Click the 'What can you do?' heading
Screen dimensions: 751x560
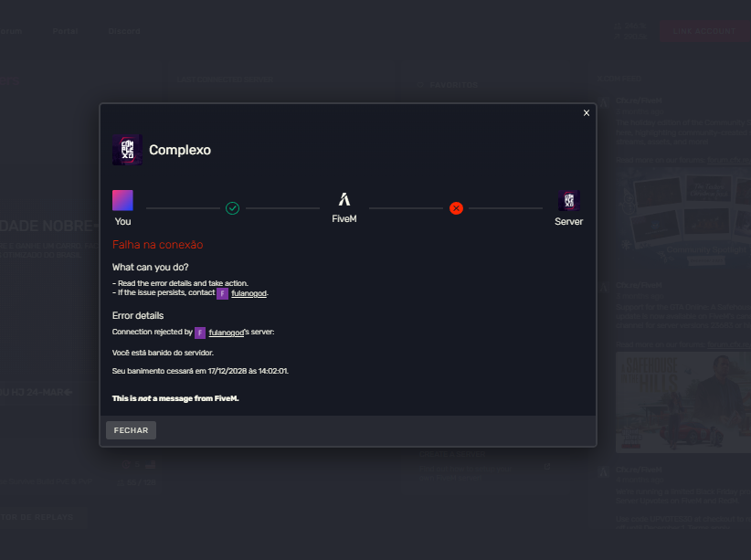coord(151,268)
